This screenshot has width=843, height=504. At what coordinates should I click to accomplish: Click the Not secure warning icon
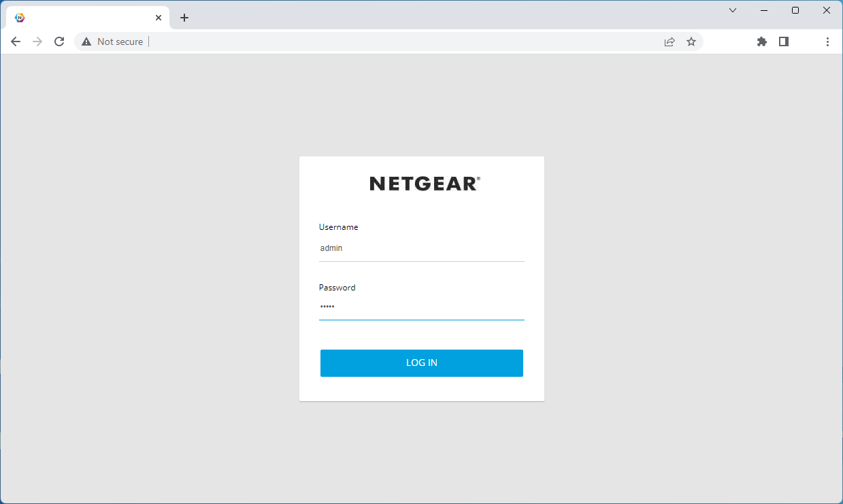tap(86, 41)
